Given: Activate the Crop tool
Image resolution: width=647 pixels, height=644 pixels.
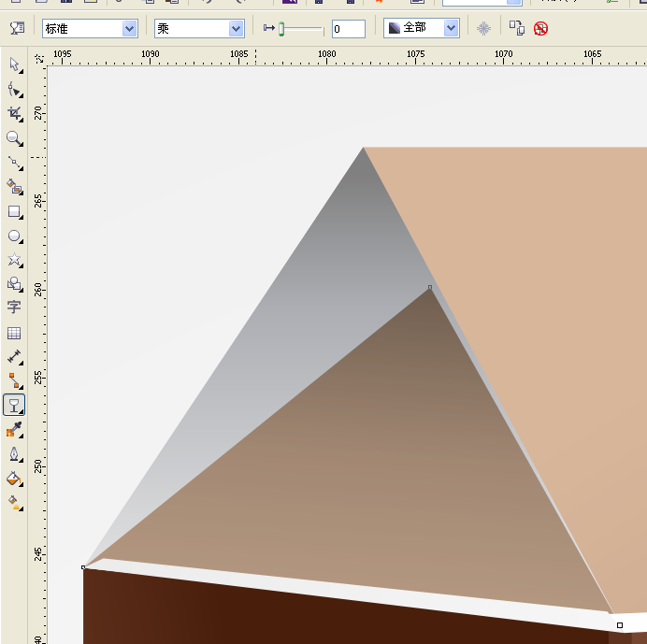Looking at the screenshot, I should click(14, 113).
